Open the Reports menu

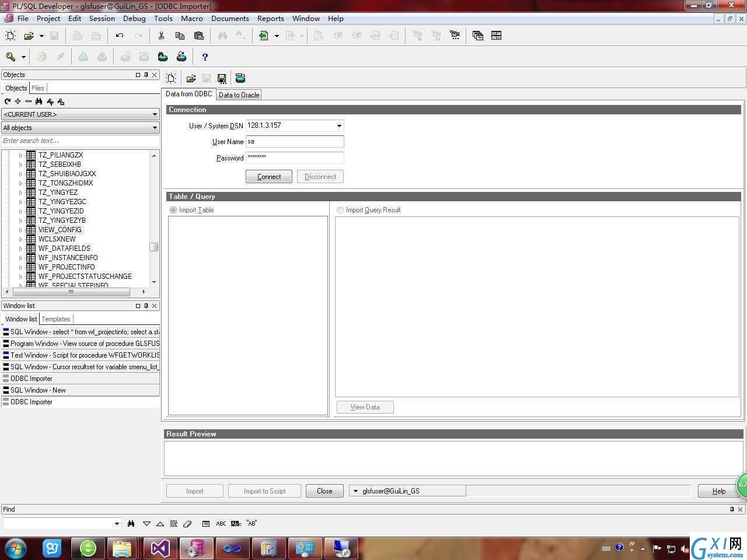click(x=271, y=19)
